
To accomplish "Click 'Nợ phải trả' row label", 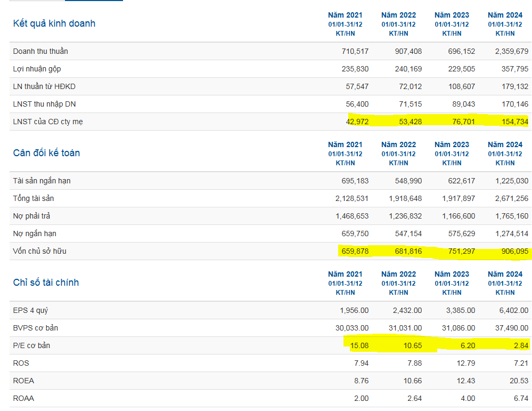I will click(31, 216).
